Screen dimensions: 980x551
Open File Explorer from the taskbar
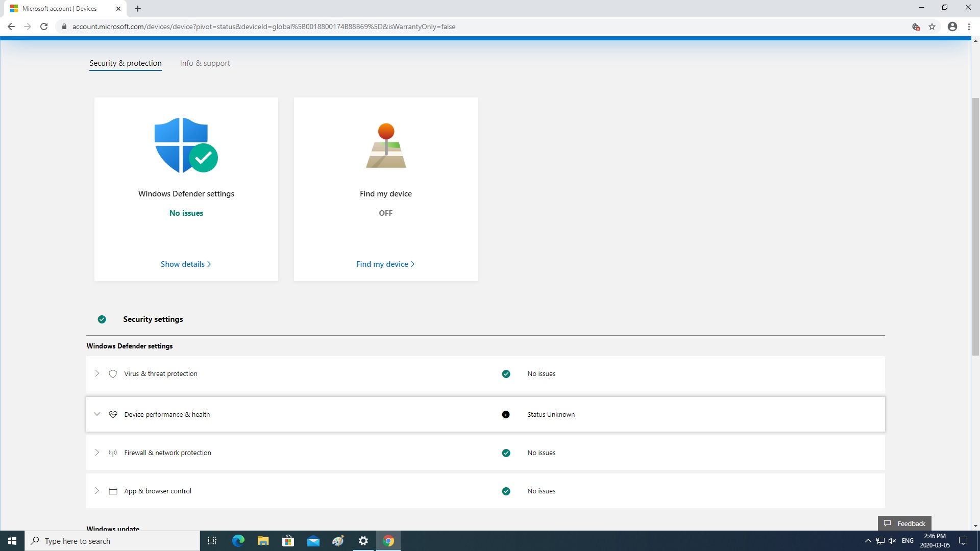263,541
